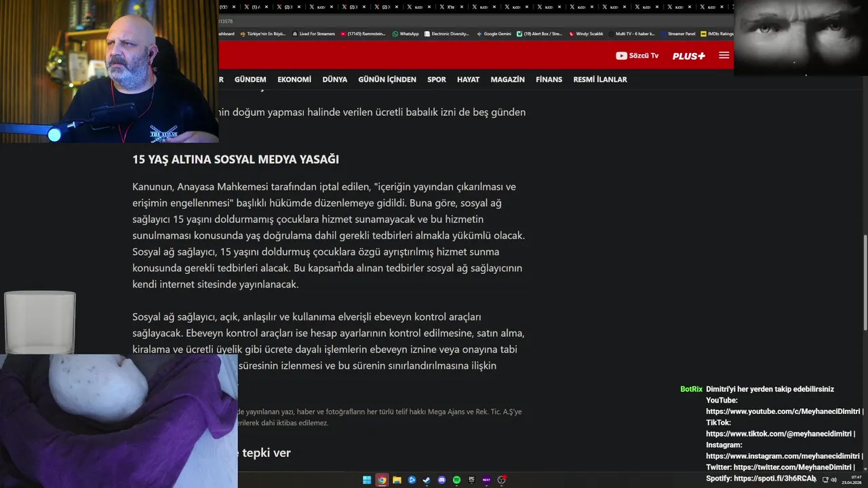Click the network icon in system tray
Screen dimensions: 868x488
825,480
